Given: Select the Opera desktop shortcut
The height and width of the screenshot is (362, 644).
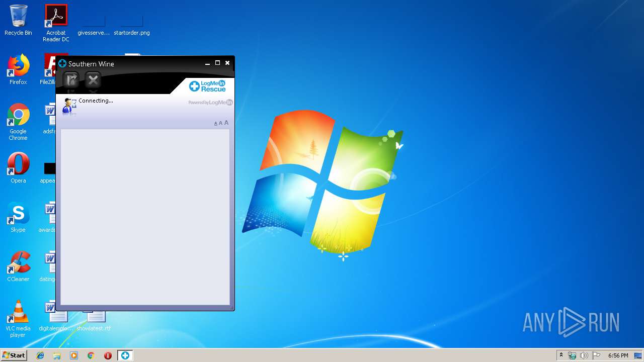Looking at the screenshot, I should 18,168.
